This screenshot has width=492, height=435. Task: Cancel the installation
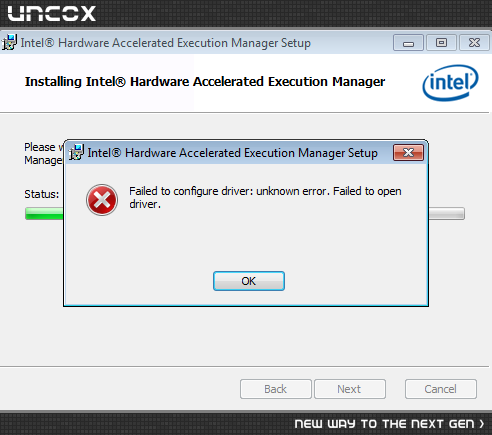tap(441, 389)
